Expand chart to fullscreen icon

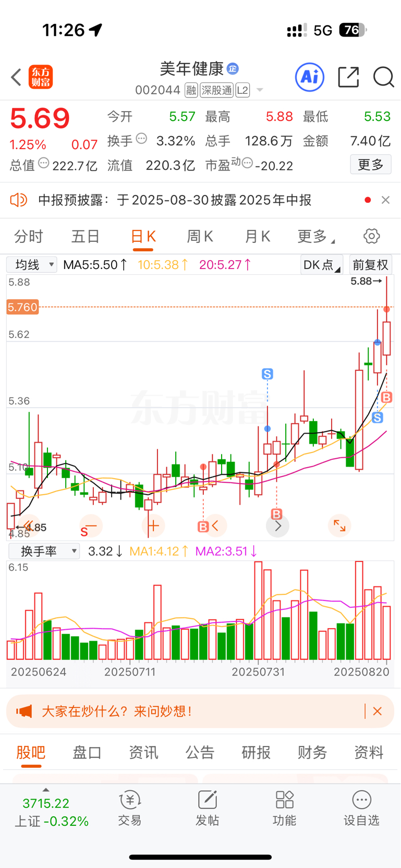(339, 526)
